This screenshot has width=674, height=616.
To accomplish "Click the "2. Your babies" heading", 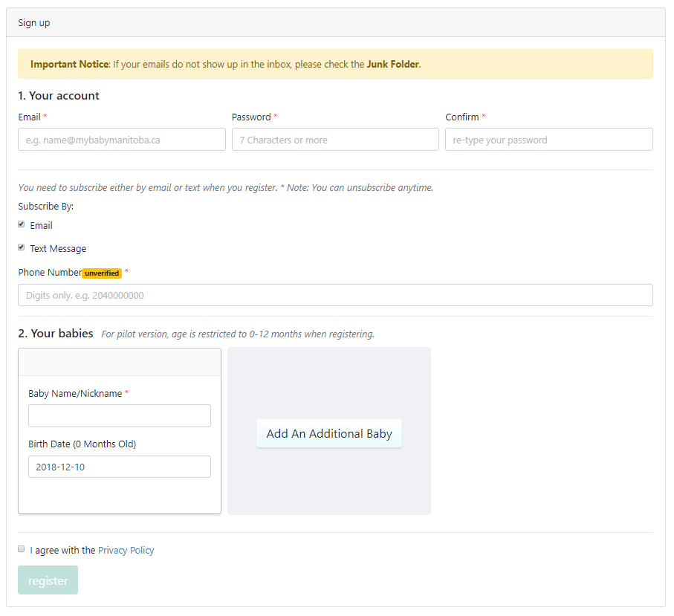I will tap(56, 334).
